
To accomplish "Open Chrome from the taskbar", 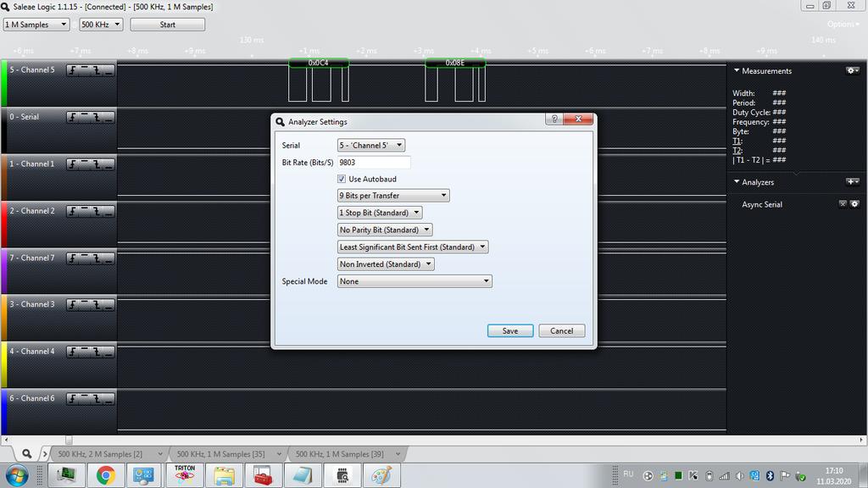I will (105, 475).
